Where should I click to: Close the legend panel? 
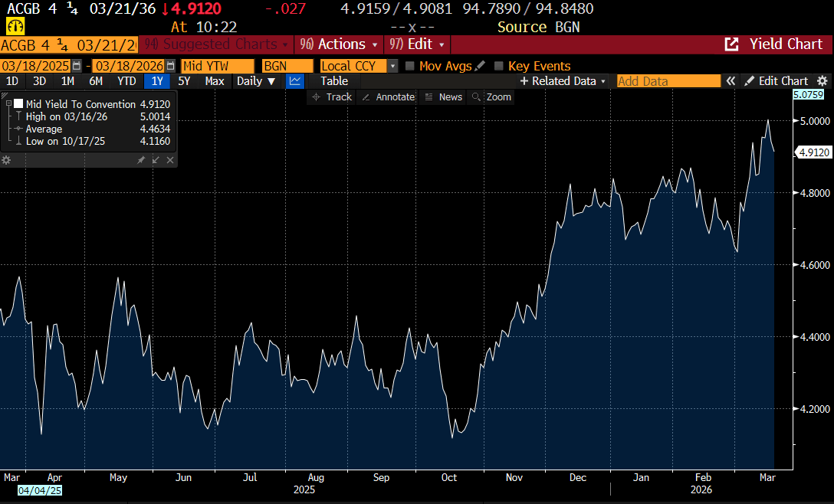[x=170, y=160]
